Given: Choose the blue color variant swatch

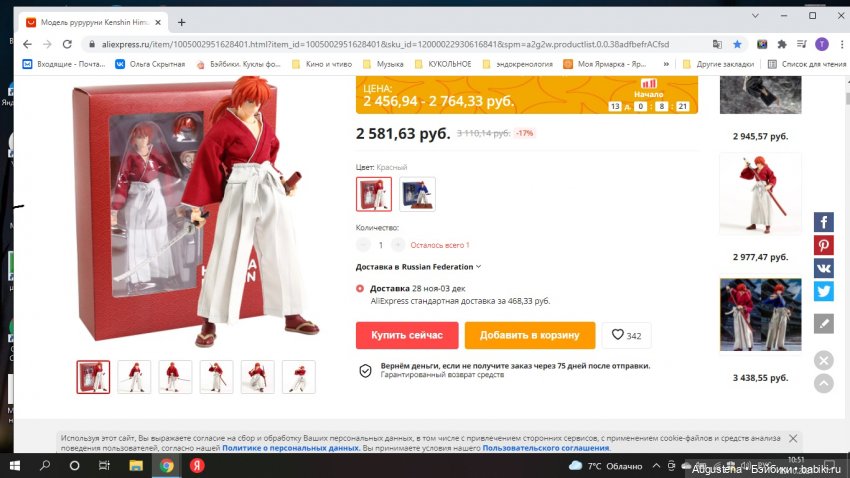Looking at the screenshot, I should [417, 194].
